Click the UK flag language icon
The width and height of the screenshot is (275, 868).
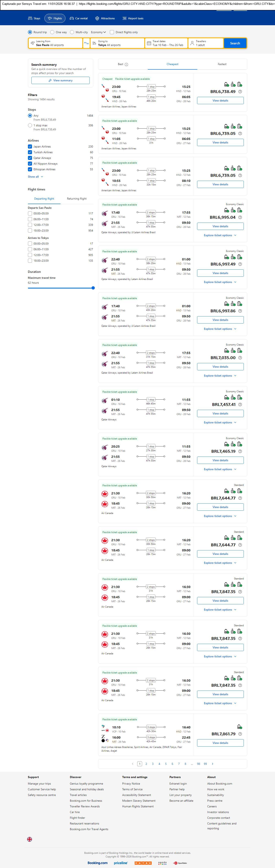coord(30,839)
